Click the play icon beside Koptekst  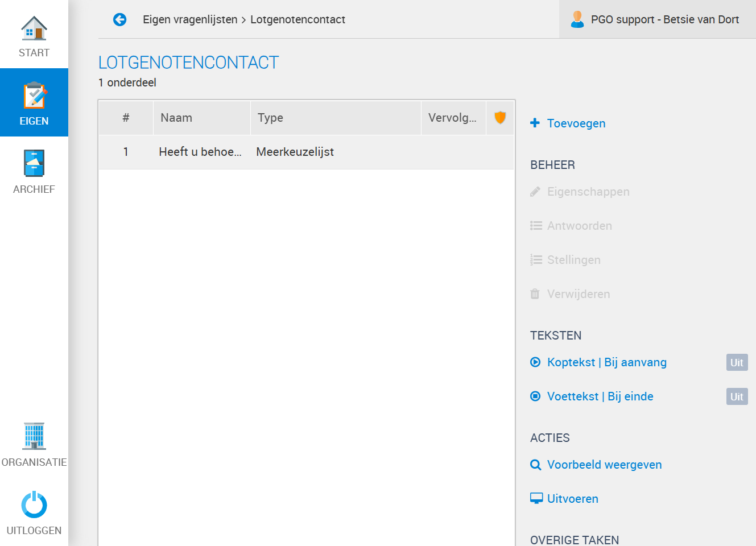535,362
